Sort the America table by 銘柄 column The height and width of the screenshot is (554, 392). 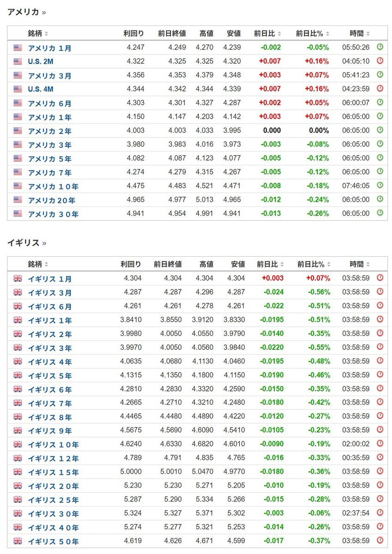[38, 34]
